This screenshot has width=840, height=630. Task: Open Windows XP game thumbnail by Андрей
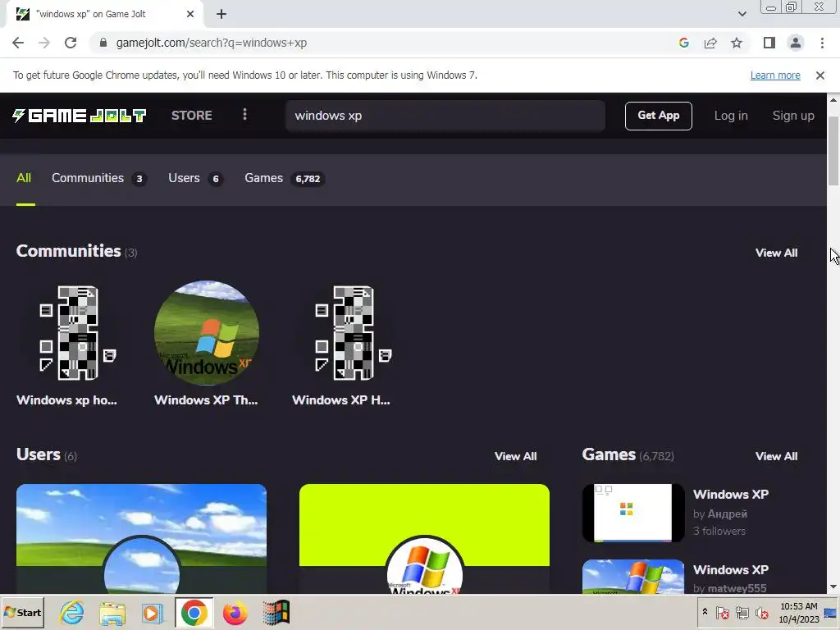point(633,513)
